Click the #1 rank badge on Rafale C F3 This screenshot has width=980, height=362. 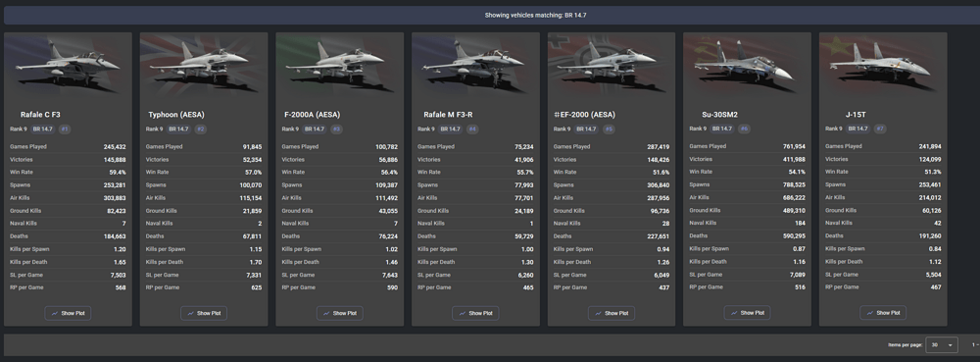pos(65,129)
